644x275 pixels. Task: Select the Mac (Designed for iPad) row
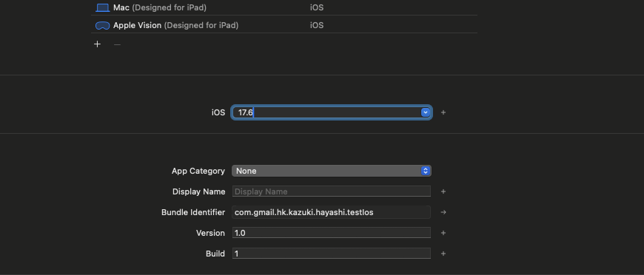click(284, 7)
